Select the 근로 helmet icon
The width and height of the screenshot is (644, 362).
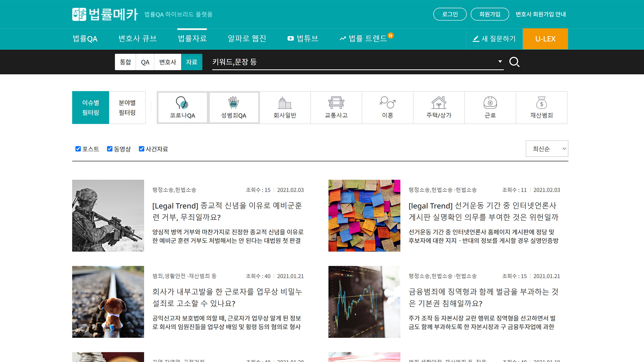coord(490,103)
